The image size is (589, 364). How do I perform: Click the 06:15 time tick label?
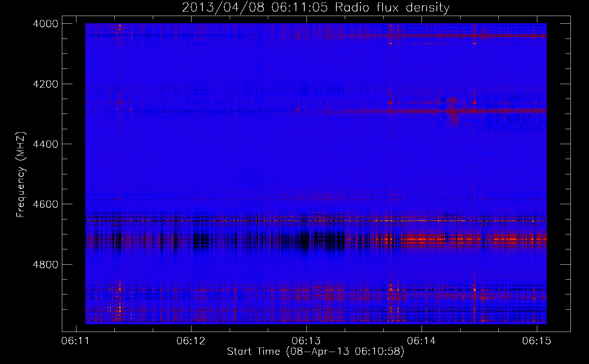click(x=537, y=341)
